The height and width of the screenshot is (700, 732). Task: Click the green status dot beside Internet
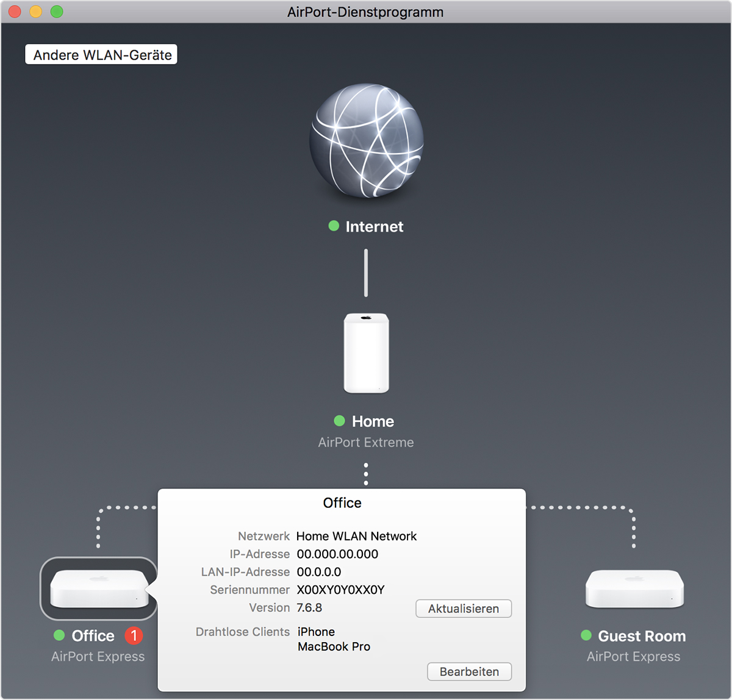click(x=334, y=226)
